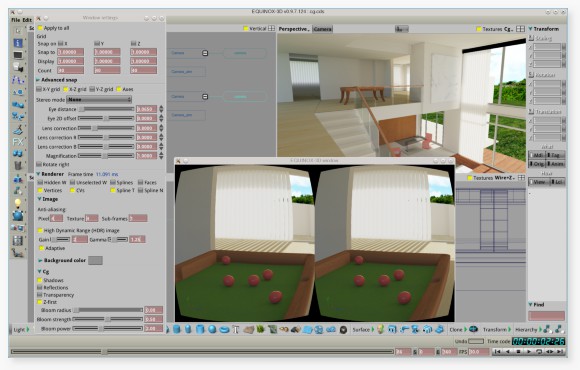Click the globe icon next to Clone

[x=473, y=329]
